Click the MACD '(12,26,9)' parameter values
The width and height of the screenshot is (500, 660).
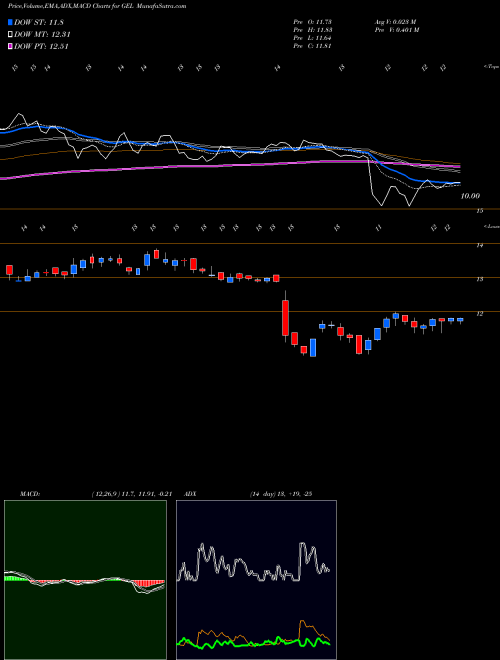tap(131, 494)
